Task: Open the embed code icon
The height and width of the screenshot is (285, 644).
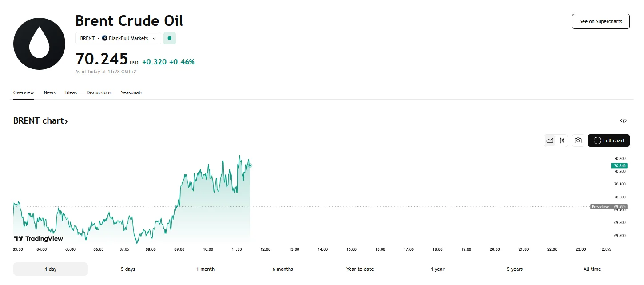Action: point(624,120)
